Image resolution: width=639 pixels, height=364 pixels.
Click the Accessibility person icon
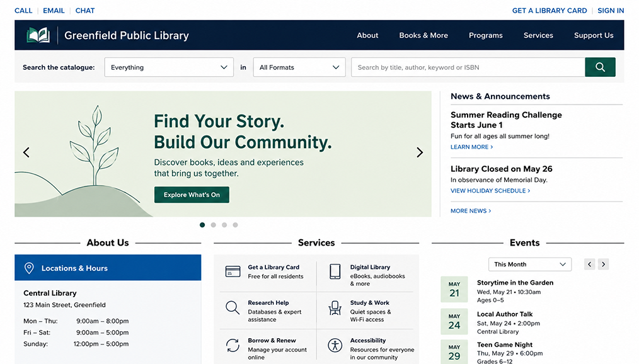tap(335, 345)
